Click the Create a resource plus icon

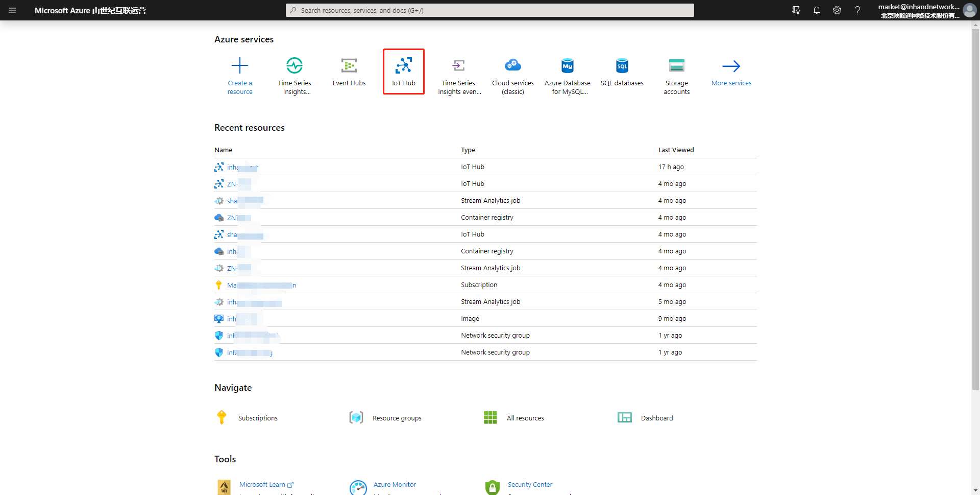(239, 65)
